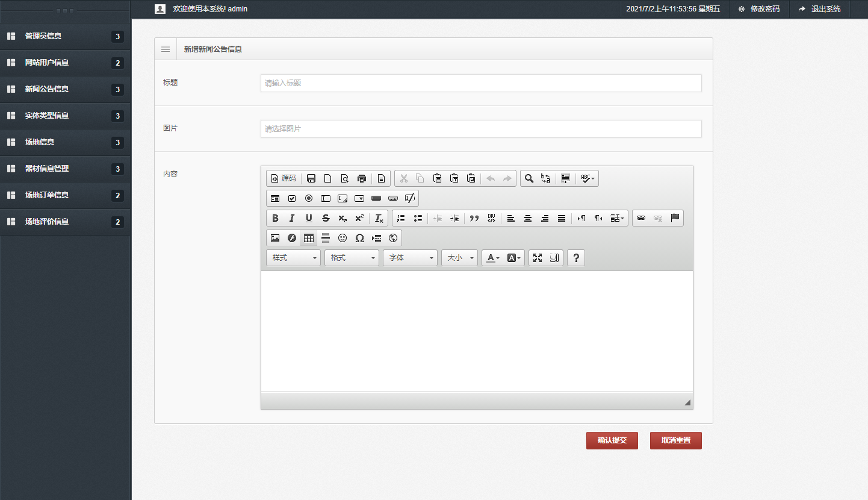Viewport: 868px width, 500px height.
Task: Insert a numbered list
Action: point(401,218)
